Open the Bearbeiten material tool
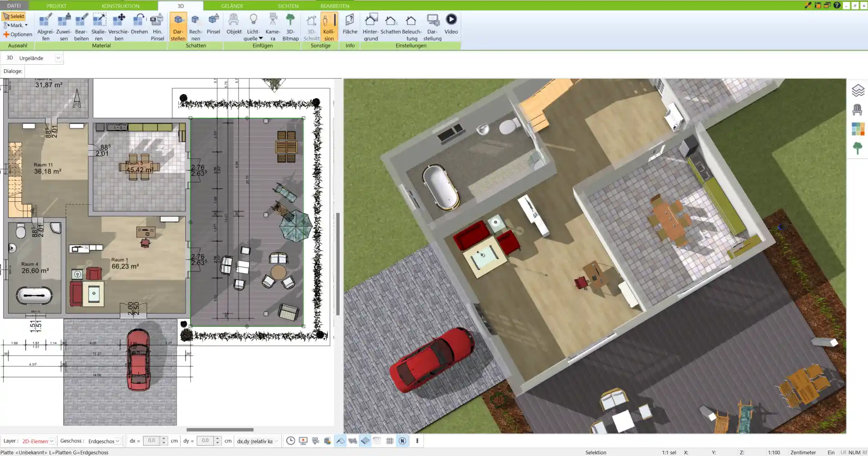The height and width of the screenshot is (456, 868). 81,27
